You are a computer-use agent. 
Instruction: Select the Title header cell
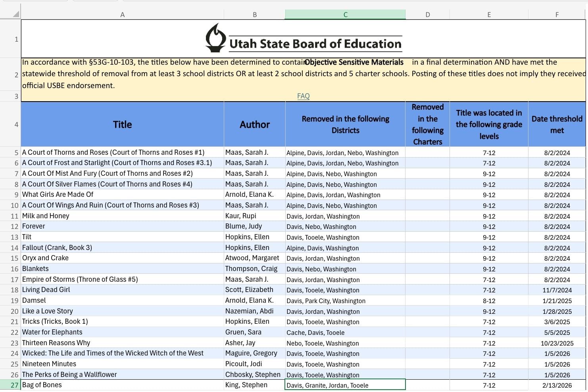pyautogui.click(x=122, y=124)
